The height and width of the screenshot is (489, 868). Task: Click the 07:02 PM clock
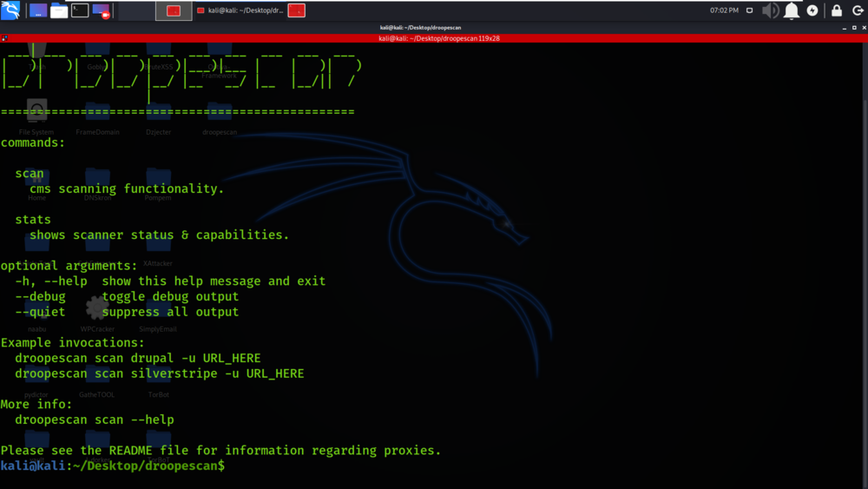(724, 10)
